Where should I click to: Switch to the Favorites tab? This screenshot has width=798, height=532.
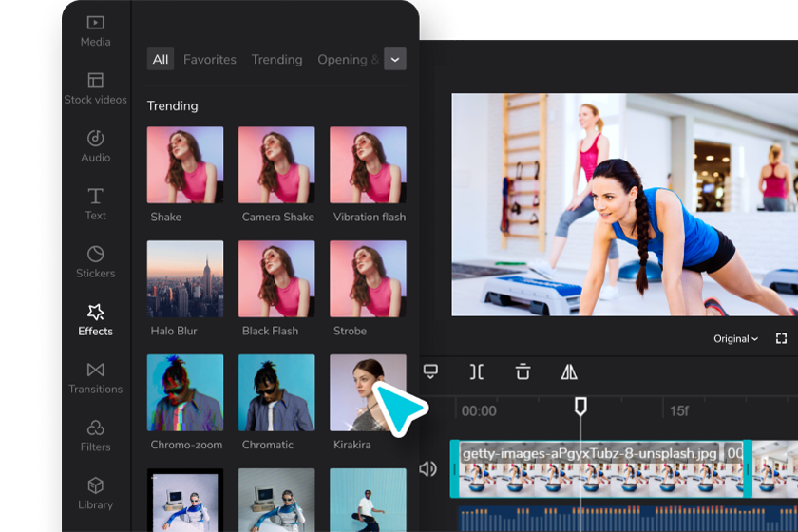click(x=210, y=59)
